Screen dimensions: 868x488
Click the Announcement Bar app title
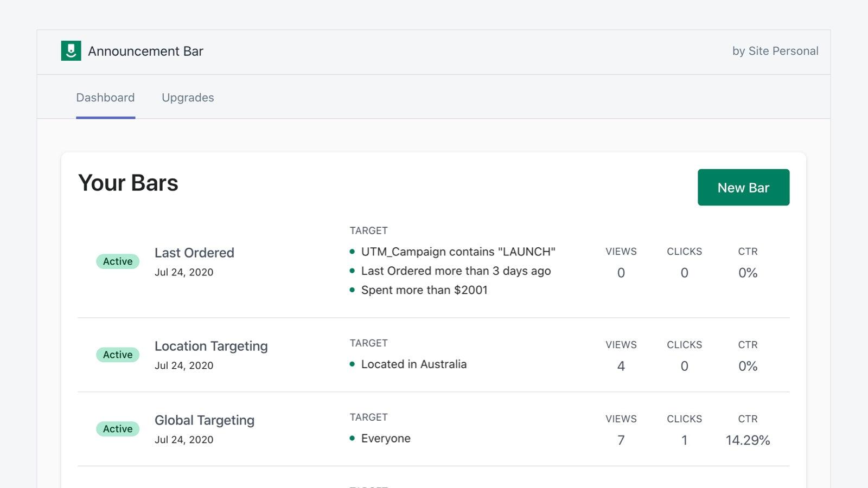[x=145, y=51]
